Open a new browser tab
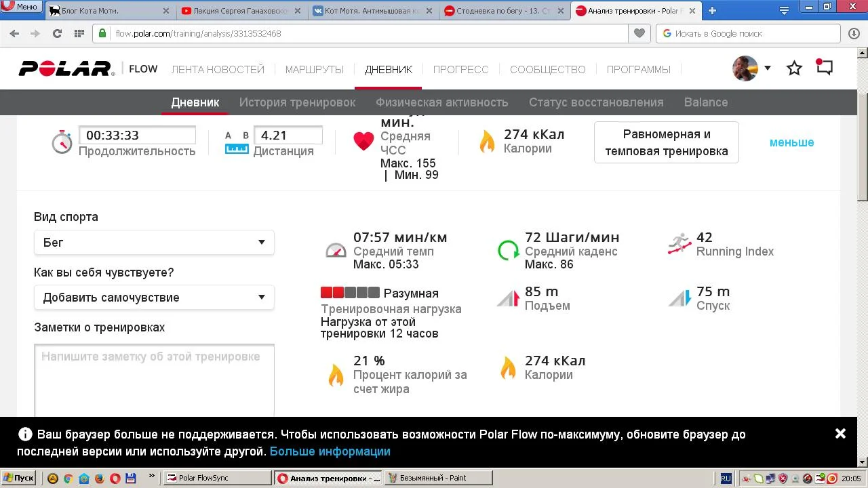 712,11
